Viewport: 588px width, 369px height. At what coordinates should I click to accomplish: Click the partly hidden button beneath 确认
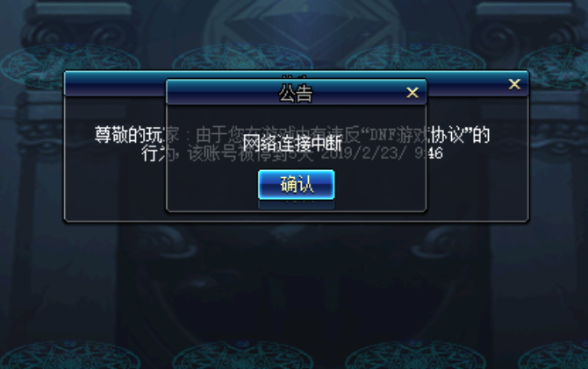pyautogui.click(x=297, y=204)
